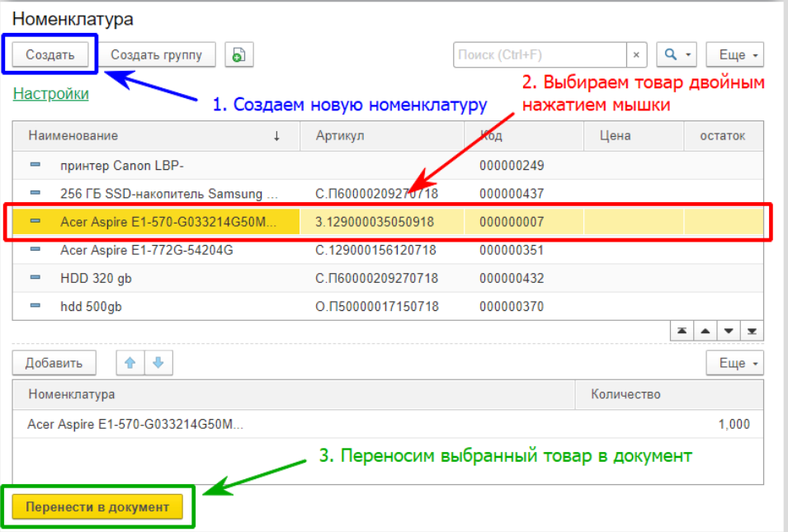Viewport: 788px width, 532px height.
Task: Click the item icon of Acer Aspire E1-570 row
Action: [x=35, y=220]
